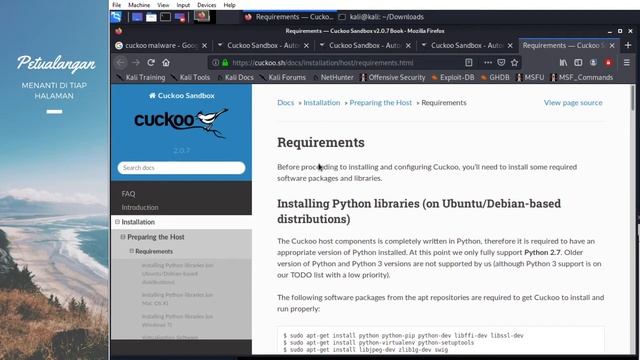Follow Docs breadcrumb link

point(285,102)
